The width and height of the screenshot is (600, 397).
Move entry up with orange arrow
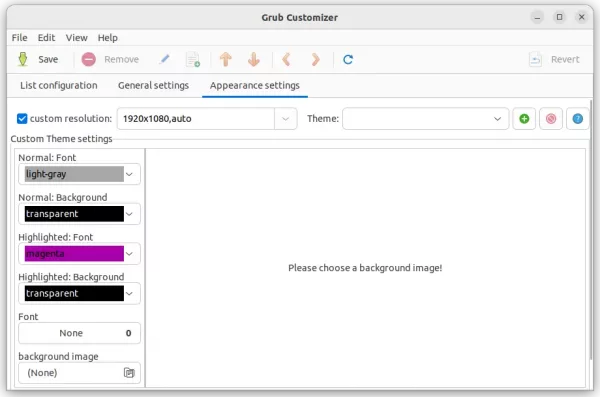click(226, 59)
